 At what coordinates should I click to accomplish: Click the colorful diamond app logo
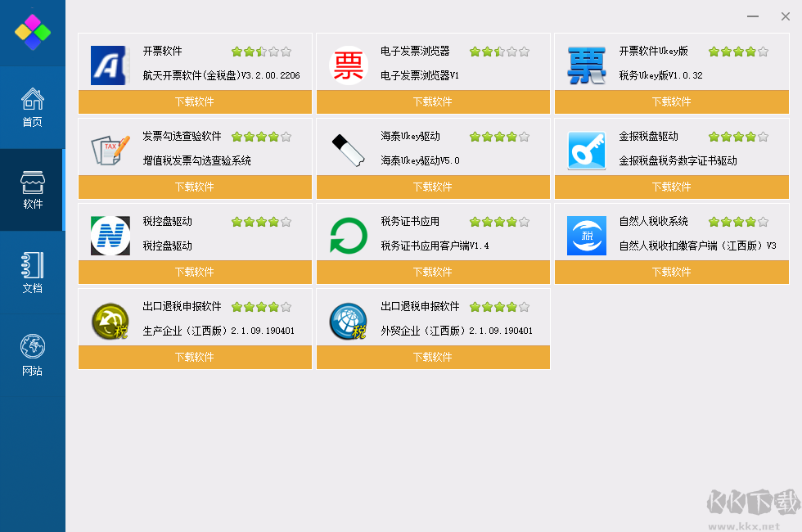point(32,33)
